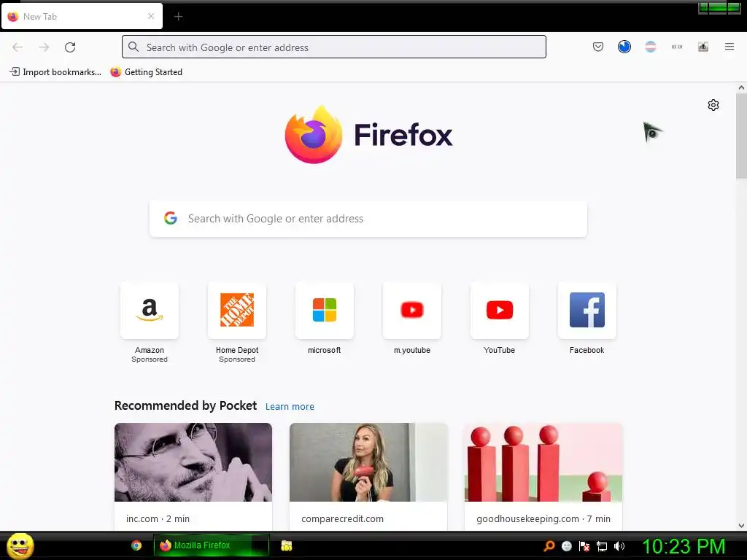Click the magnifier icon in address bar
The width and height of the screenshot is (747, 560).
(133, 47)
